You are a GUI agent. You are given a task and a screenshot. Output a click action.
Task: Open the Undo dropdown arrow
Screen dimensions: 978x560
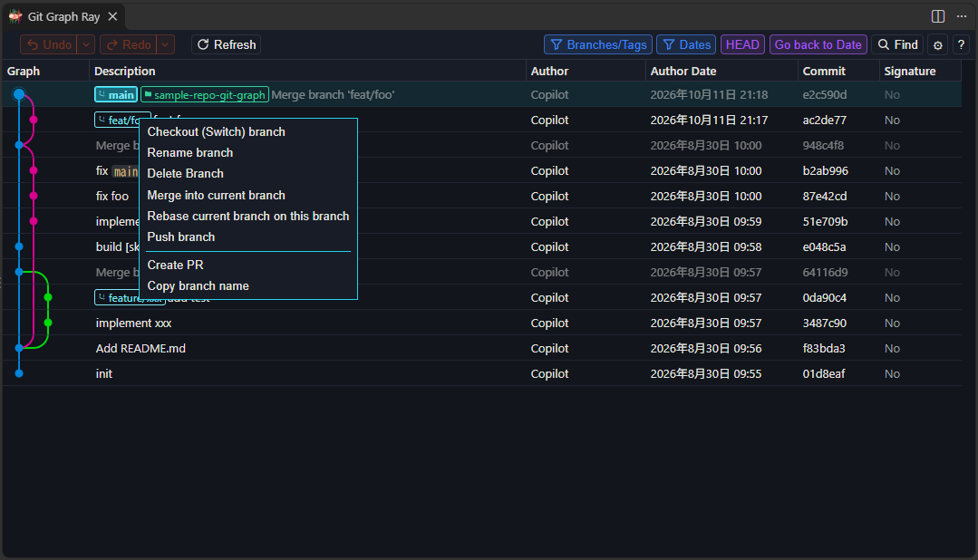coord(86,45)
